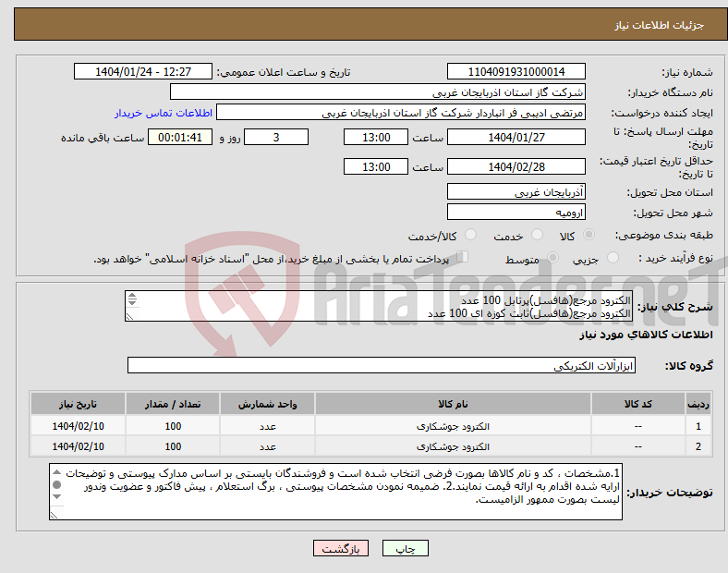Click unit عدد in row 1
Image resolution: width=728 pixels, height=573 pixels.
click(x=267, y=426)
